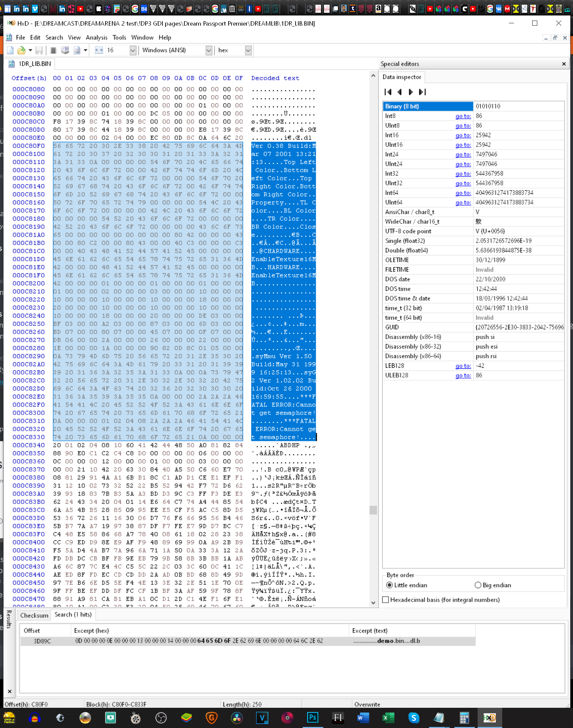Click the hex view scrollbar thumb
The width and height of the screenshot is (573, 728).
(373, 510)
